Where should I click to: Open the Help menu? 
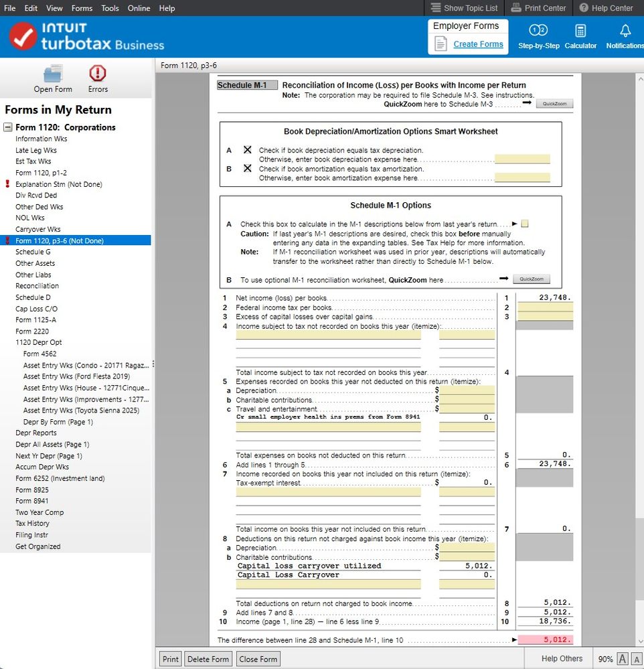click(x=167, y=8)
